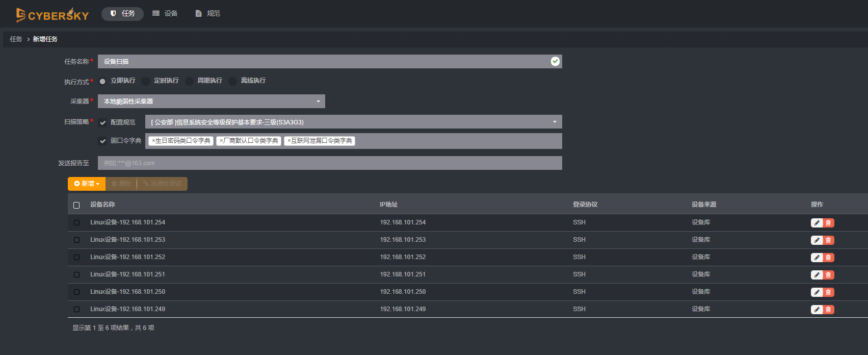Select the 定时执行 radio option

[x=146, y=81]
